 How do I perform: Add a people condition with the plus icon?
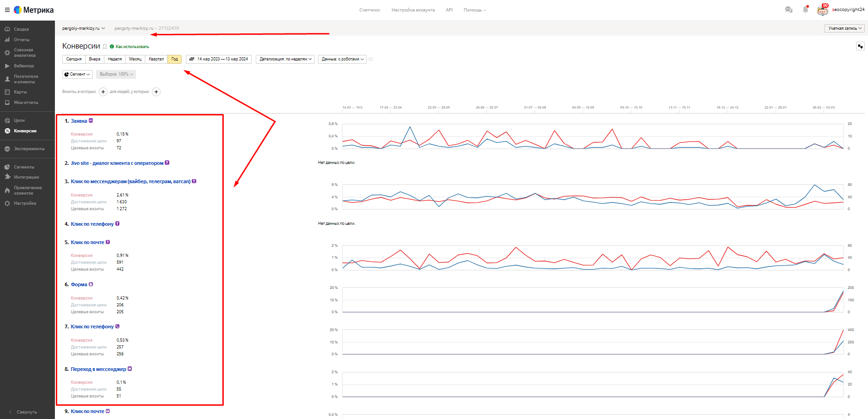click(x=156, y=92)
